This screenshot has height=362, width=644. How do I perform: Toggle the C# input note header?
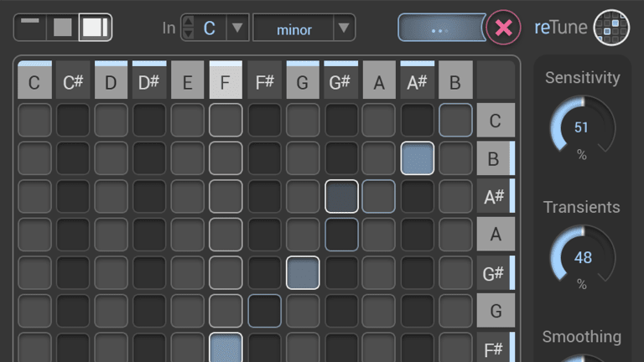click(72, 82)
